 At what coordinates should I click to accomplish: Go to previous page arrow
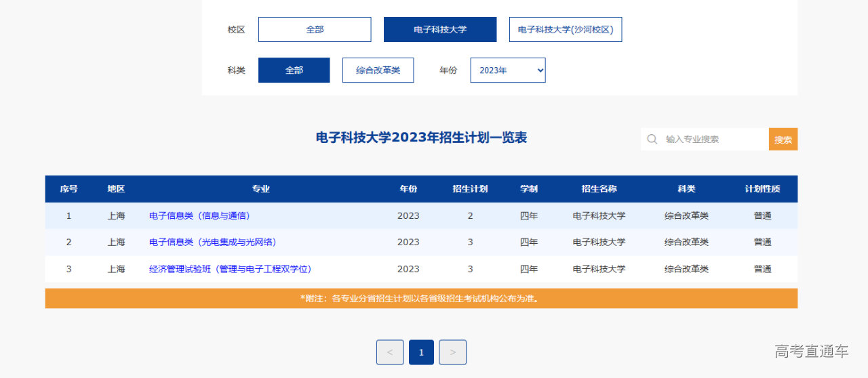(390, 352)
